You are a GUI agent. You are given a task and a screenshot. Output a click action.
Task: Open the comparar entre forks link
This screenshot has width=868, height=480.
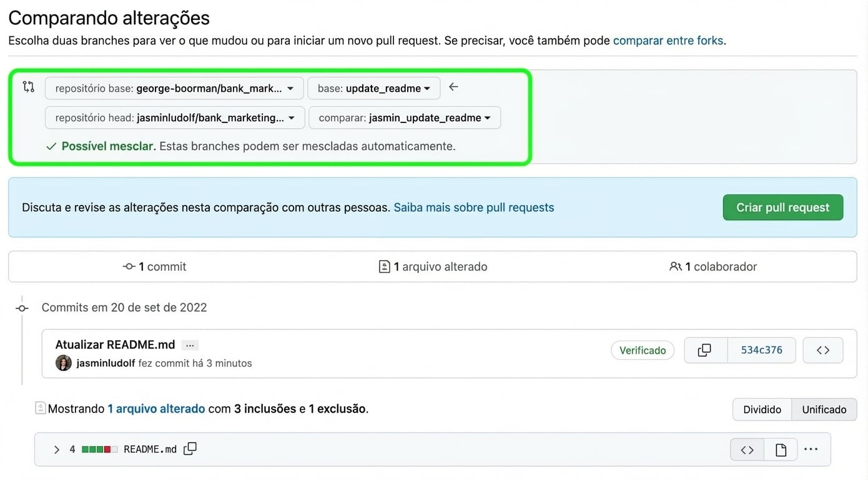tap(668, 41)
